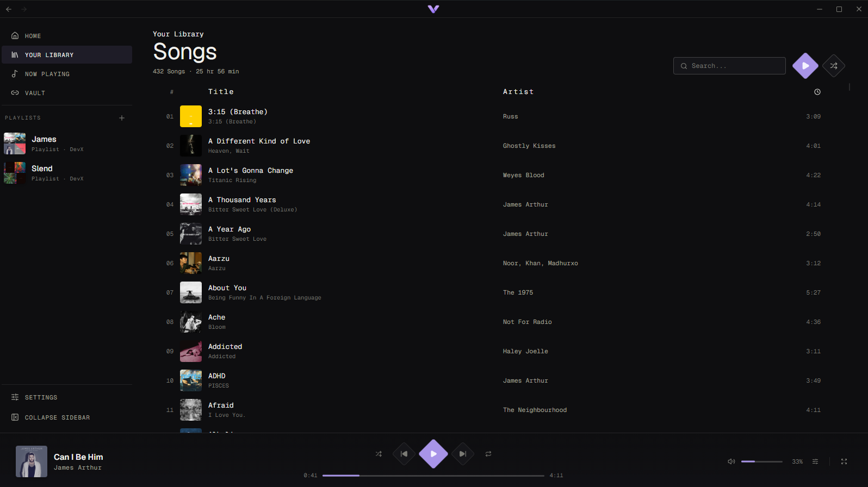Open the Vault section
This screenshot has height=487, width=868.
click(67, 93)
